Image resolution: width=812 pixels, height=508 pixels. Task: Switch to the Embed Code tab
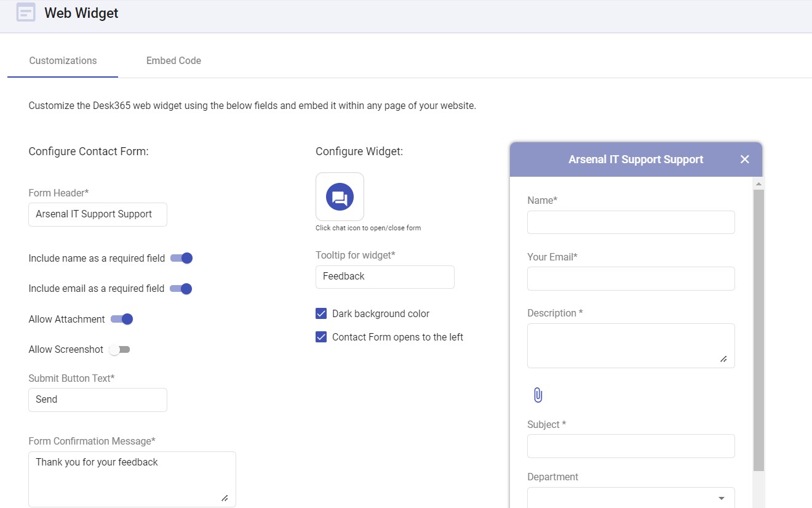click(x=173, y=60)
